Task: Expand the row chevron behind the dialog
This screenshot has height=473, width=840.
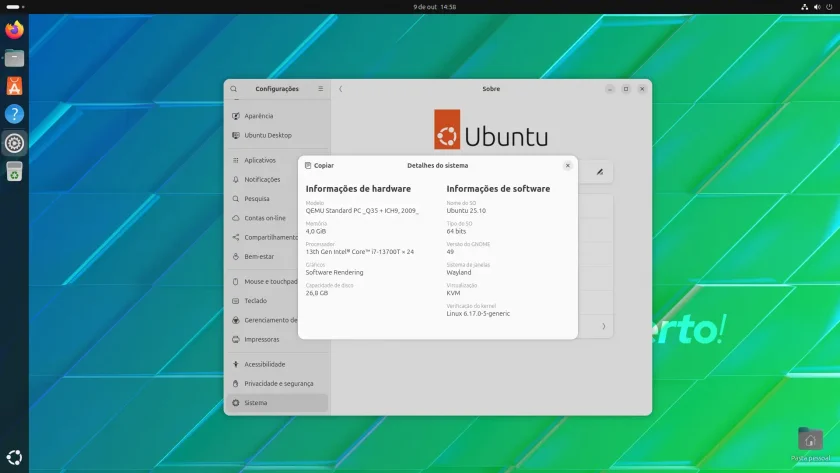Action: tap(604, 326)
